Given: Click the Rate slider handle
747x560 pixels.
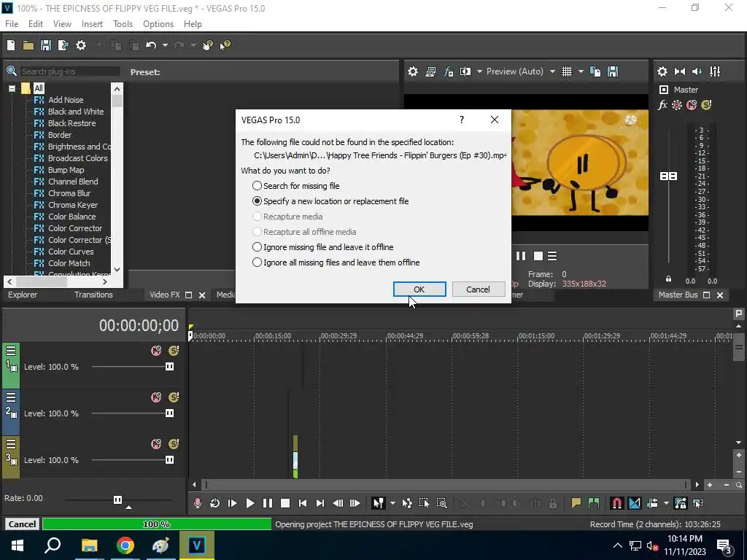Looking at the screenshot, I should [117, 499].
